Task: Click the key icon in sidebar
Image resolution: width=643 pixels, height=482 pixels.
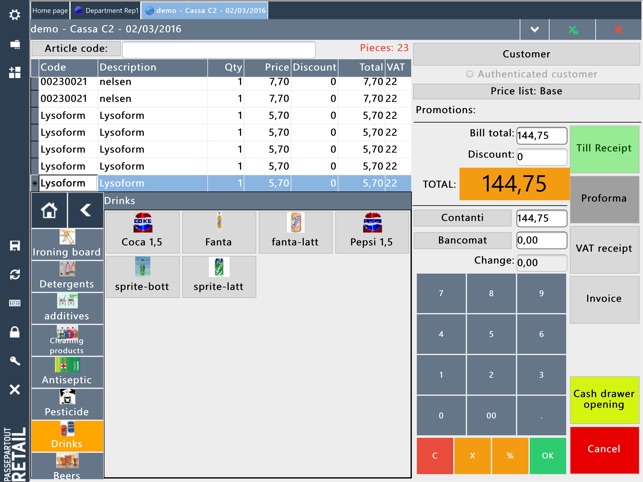Action: pos(15,361)
